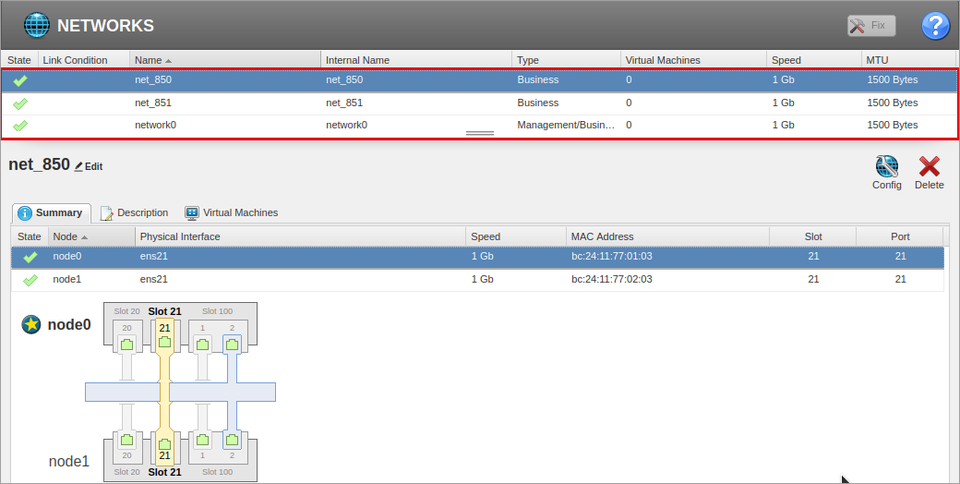Click node0 Slot 100 port 1

pyautogui.click(x=203, y=343)
